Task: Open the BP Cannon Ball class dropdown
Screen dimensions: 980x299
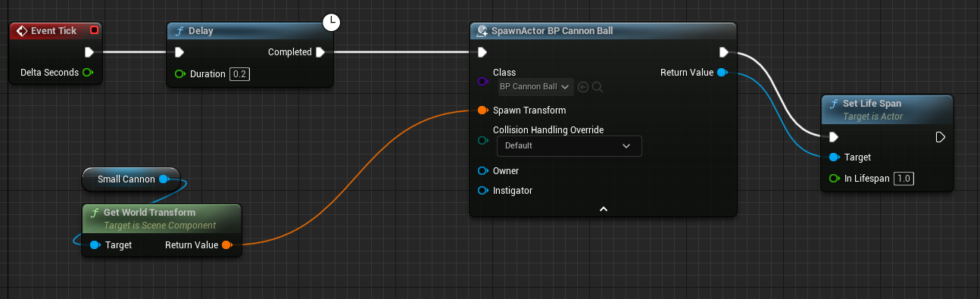Action: pos(535,87)
